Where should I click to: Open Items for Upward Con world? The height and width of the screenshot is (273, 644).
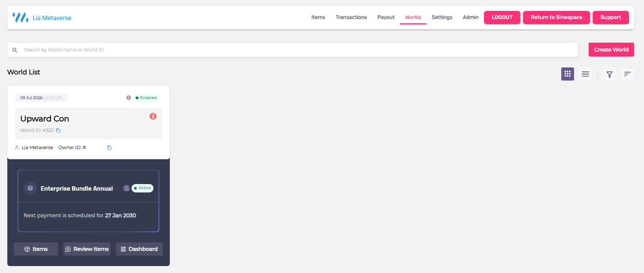pyautogui.click(x=36, y=249)
